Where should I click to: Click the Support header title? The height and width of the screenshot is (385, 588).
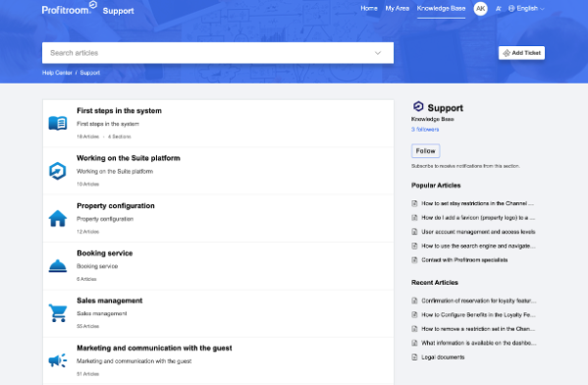pos(118,11)
